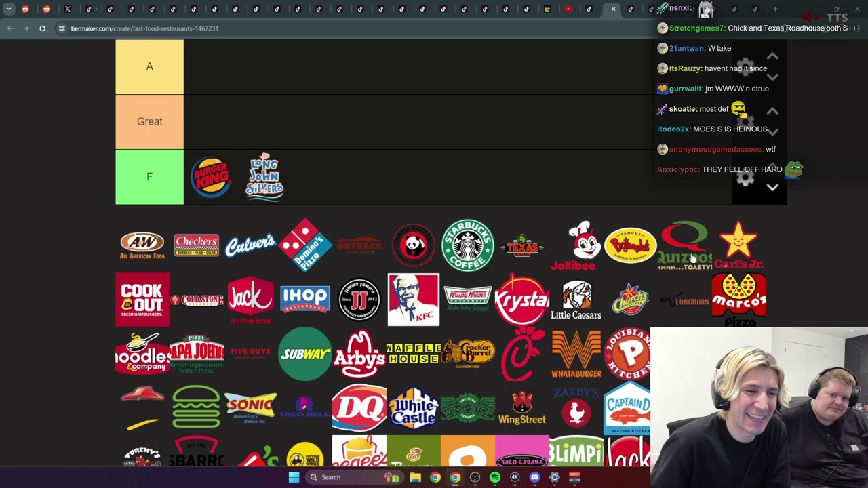This screenshot has height=488, width=868.
Task: Pick the Panda Express logo
Action: click(414, 245)
